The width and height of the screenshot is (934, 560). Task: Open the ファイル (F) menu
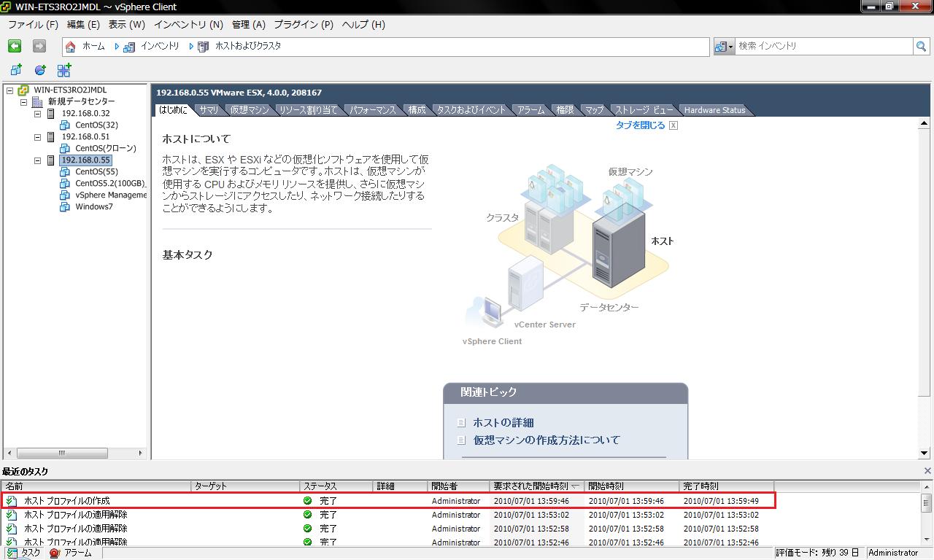(33, 24)
